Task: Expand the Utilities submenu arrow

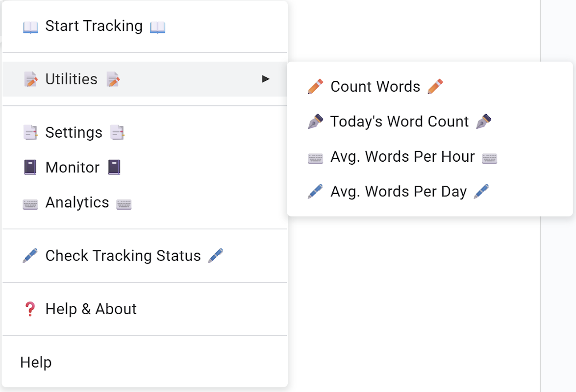Action: point(266,79)
